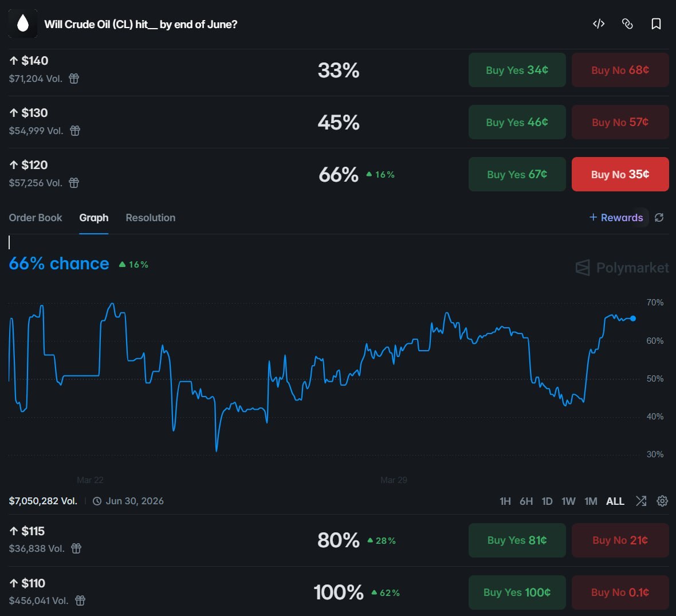
Task: Click the gift icon beside $456,041 Vol.
Action: click(80, 601)
